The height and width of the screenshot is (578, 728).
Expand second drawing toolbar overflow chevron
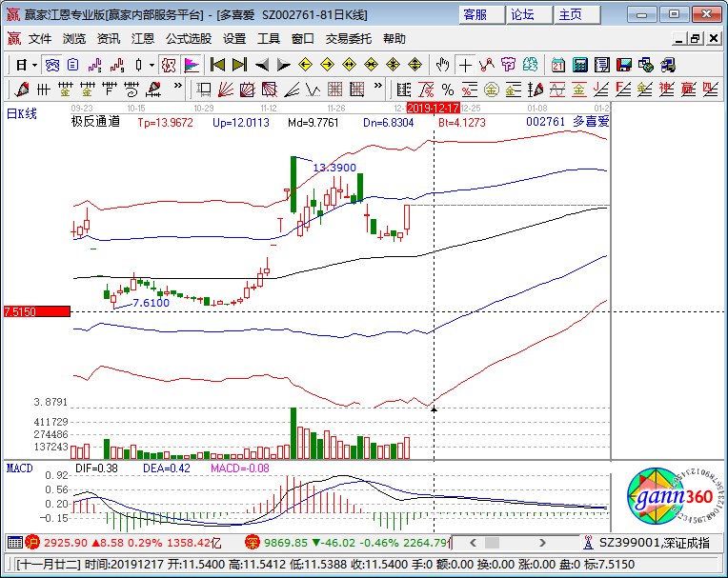pyautogui.click(x=378, y=86)
